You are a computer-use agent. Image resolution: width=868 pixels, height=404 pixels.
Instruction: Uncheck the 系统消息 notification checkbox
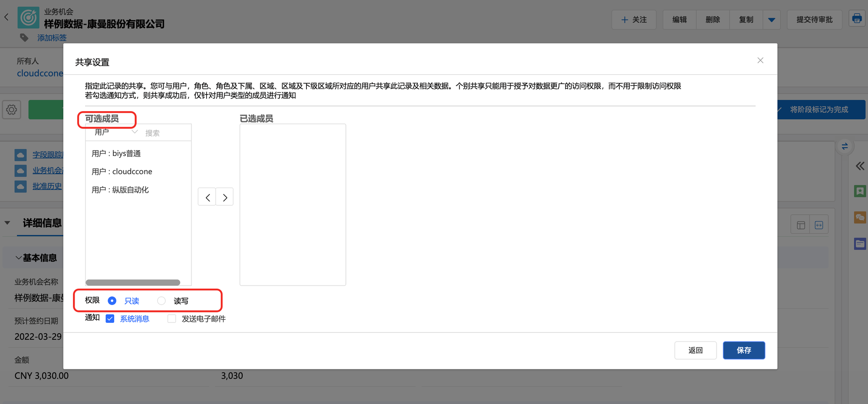coord(110,319)
